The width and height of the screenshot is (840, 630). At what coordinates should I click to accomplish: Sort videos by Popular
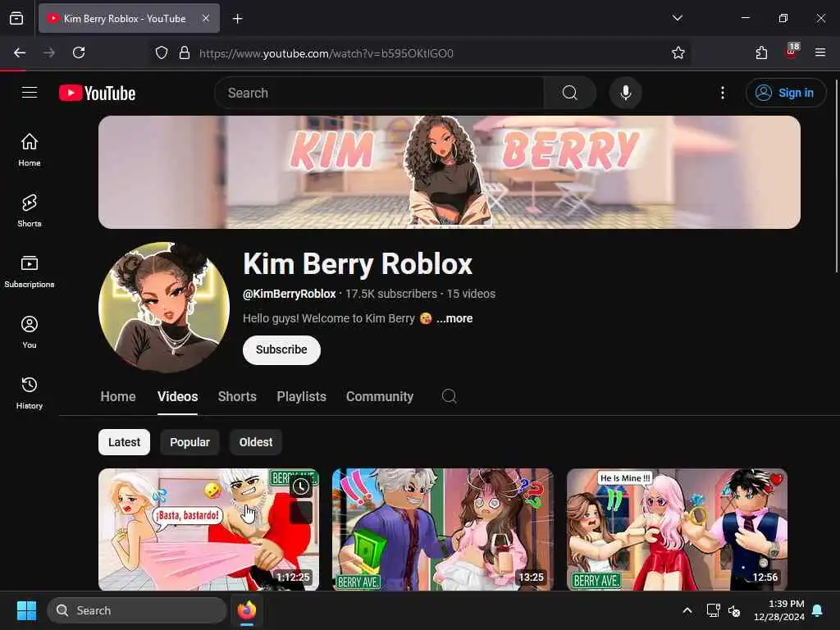coord(189,442)
